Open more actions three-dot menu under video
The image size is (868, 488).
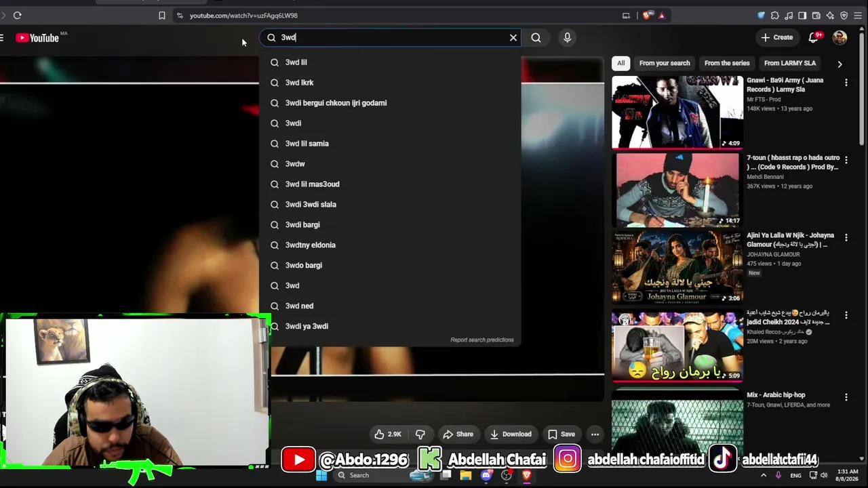(x=595, y=434)
